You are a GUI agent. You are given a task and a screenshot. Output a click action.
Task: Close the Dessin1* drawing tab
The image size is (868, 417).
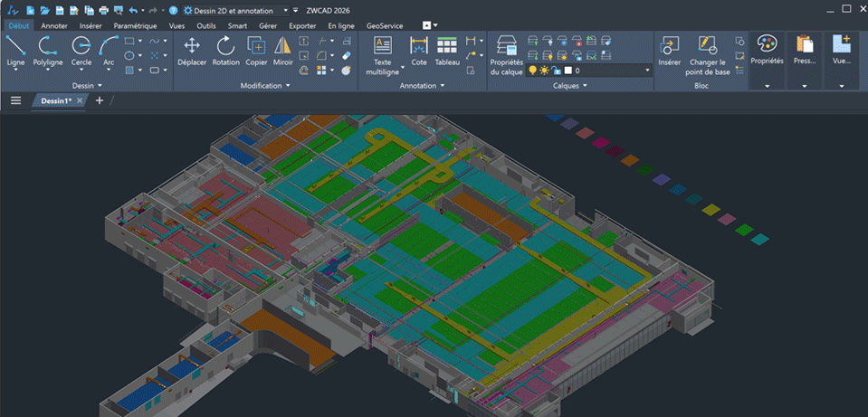[x=79, y=100]
